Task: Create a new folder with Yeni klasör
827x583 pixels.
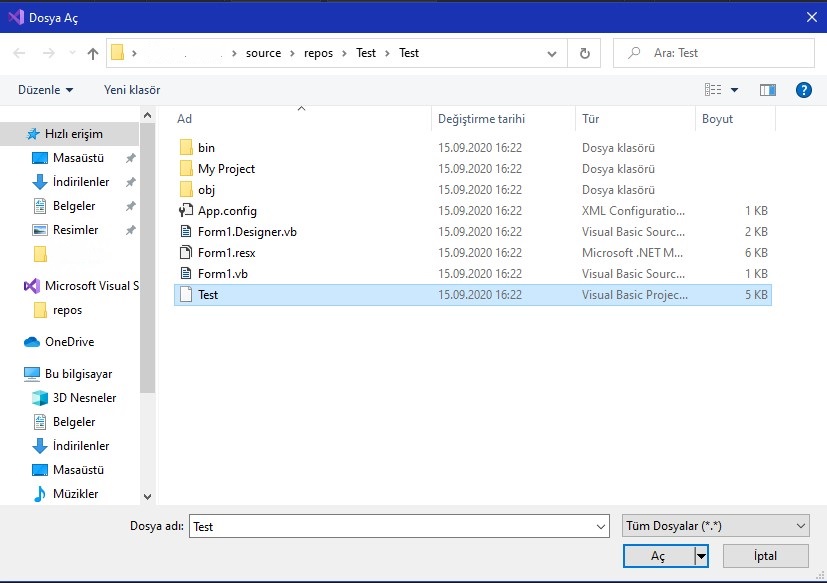Action: tap(132, 90)
